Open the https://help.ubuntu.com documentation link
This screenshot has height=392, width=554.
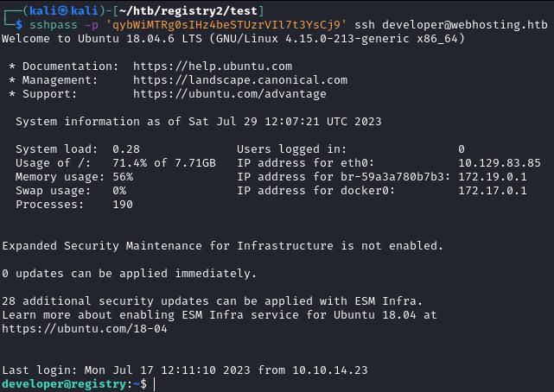(x=213, y=66)
